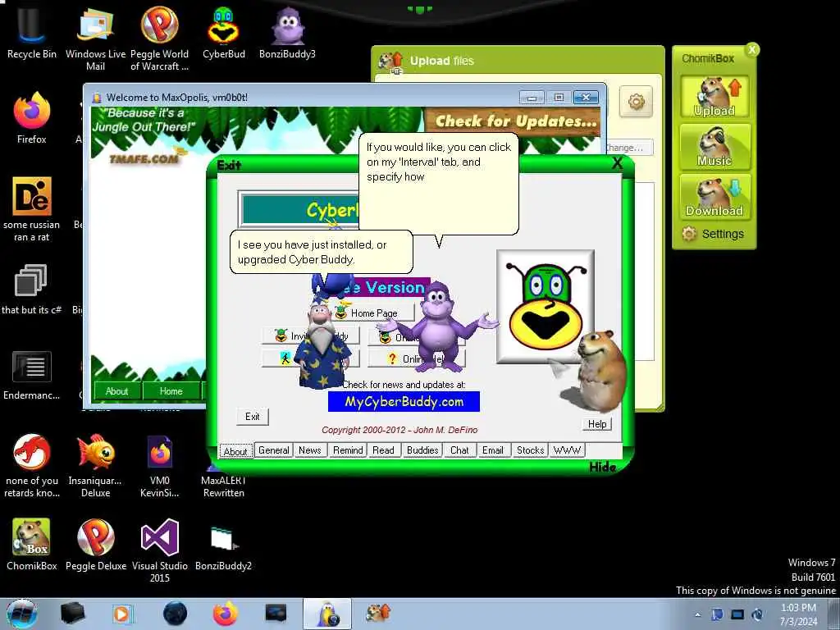The width and height of the screenshot is (840, 630).
Task: Click the taskbar clock showing 1:03 PM
Action: (798, 614)
